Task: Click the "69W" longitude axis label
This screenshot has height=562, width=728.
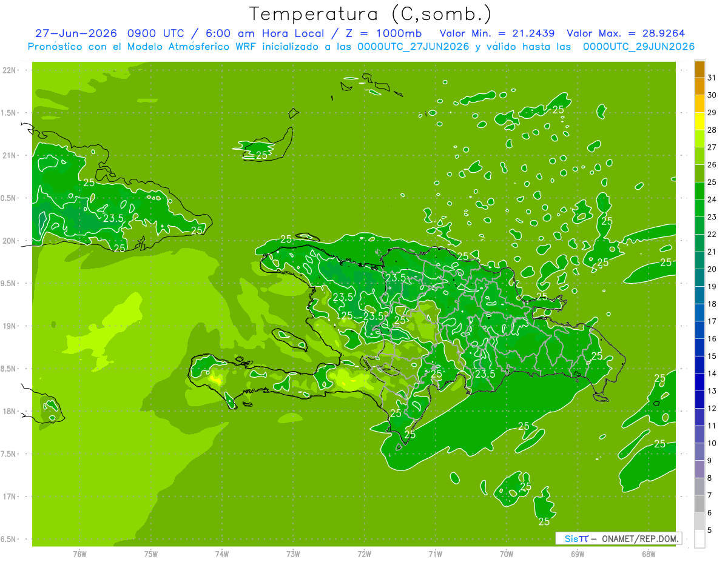Action: coord(578,554)
